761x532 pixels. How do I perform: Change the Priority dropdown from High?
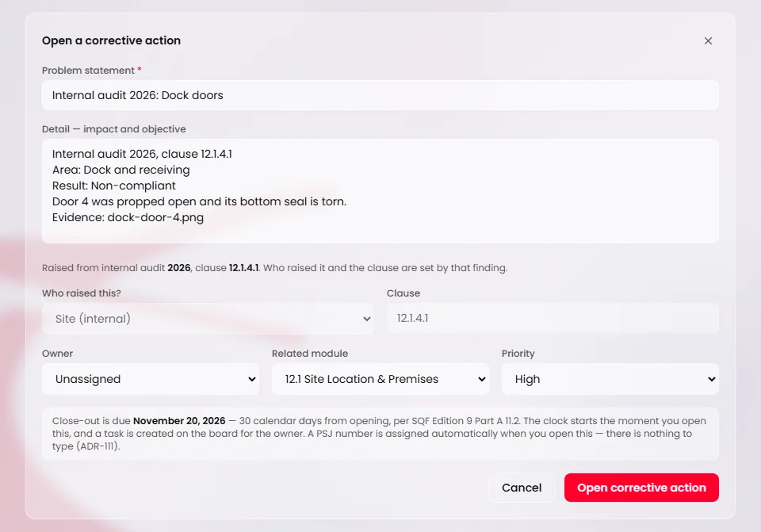point(610,379)
